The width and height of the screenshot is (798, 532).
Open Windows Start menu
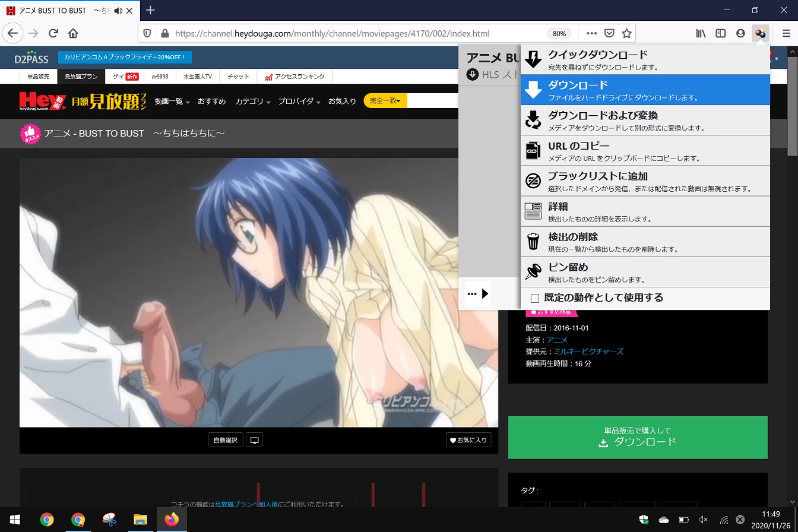(15, 520)
